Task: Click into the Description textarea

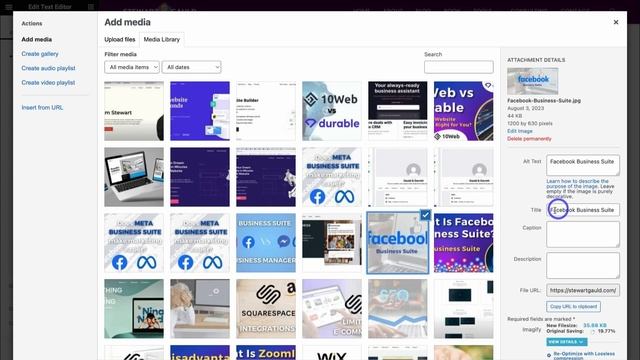Action: coord(583,265)
